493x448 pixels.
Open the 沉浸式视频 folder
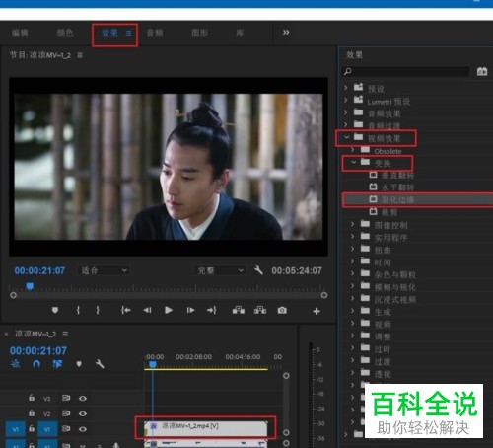click(395, 300)
